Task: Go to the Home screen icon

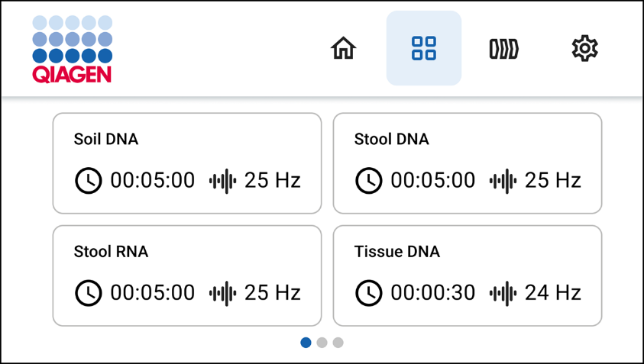Action: [x=343, y=48]
